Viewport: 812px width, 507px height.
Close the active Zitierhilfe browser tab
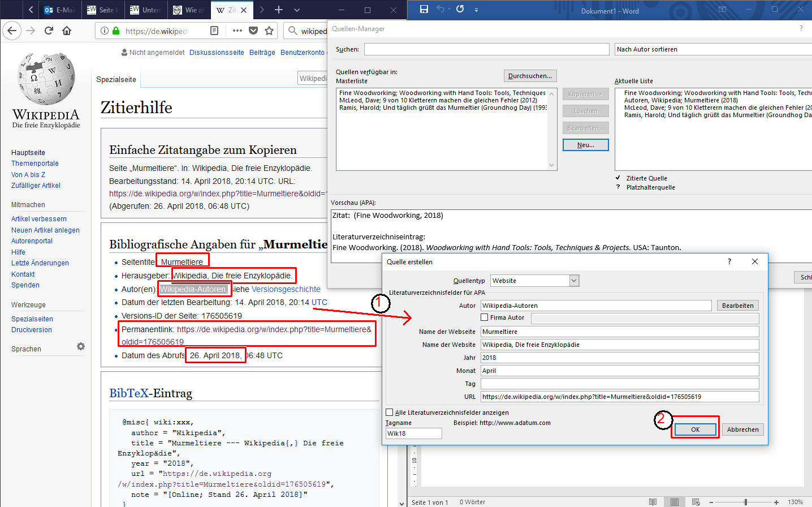[x=244, y=10]
